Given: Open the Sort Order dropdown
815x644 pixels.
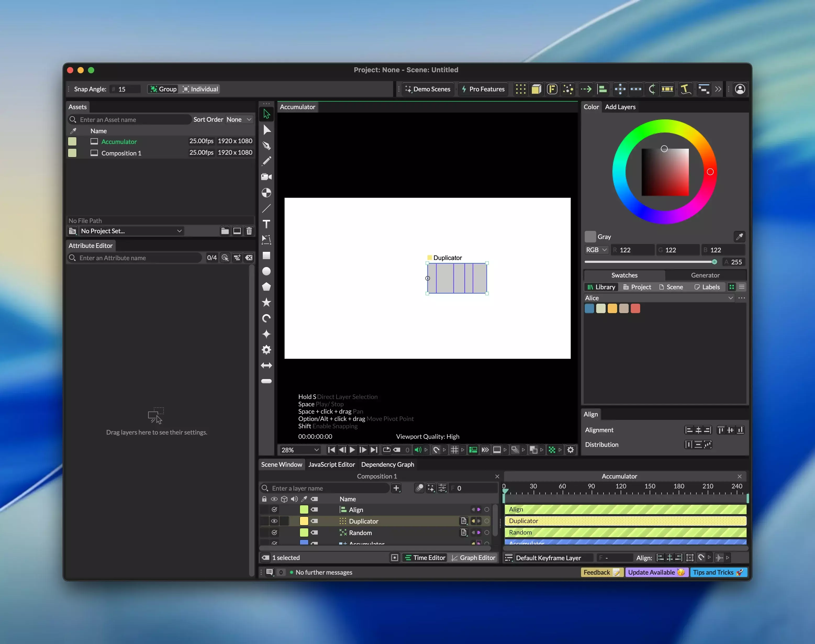Looking at the screenshot, I should tap(239, 120).
